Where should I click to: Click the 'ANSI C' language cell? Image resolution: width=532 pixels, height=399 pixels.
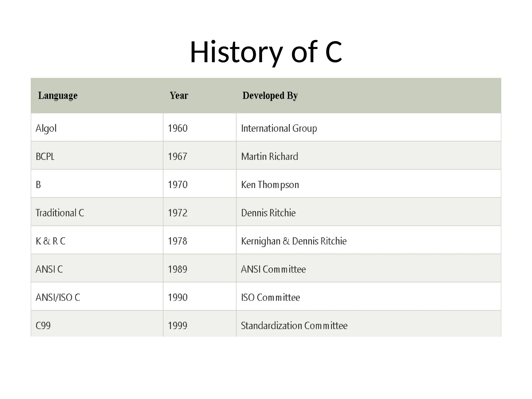(x=49, y=269)
